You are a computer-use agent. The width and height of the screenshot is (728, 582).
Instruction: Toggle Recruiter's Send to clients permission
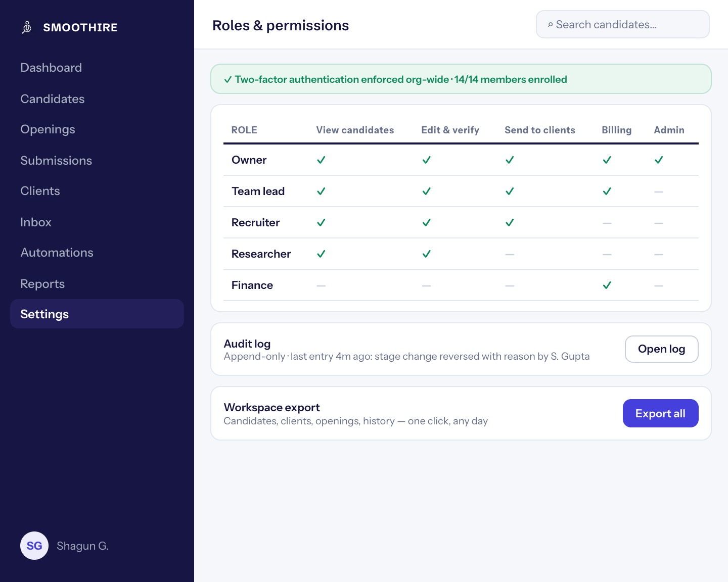point(510,223)
